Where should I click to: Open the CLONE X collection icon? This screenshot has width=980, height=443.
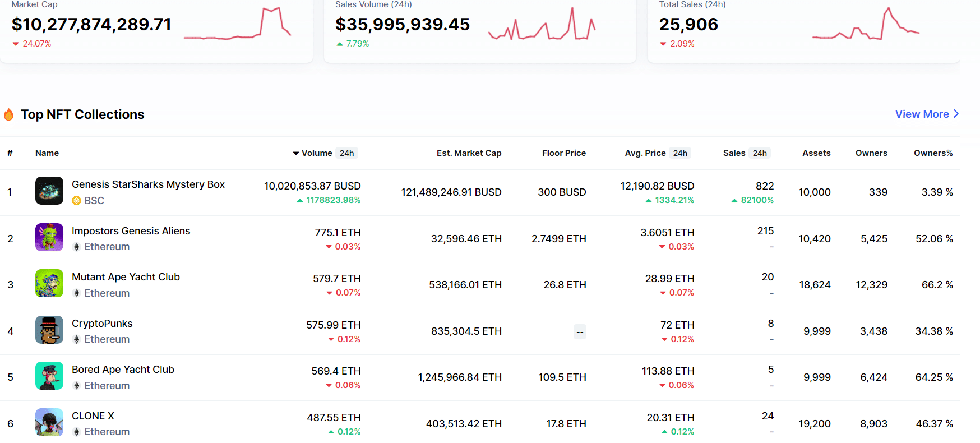[x=49, y=422]
